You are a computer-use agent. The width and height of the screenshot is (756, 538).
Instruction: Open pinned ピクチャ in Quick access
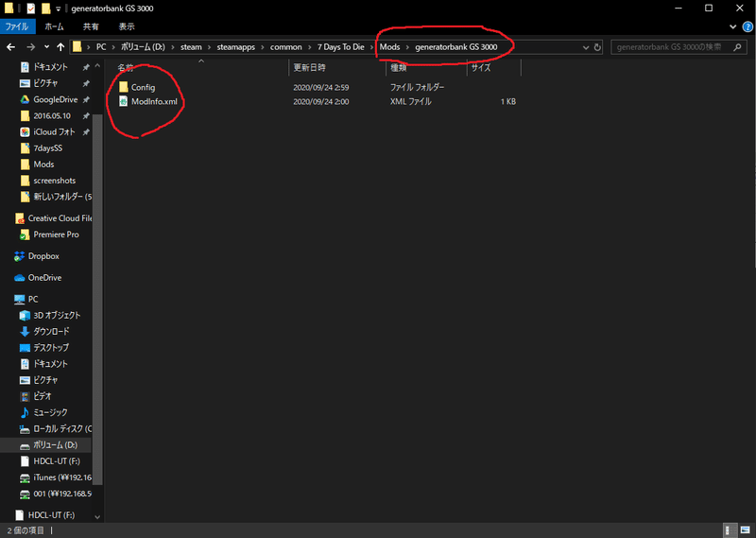[45, 83]
